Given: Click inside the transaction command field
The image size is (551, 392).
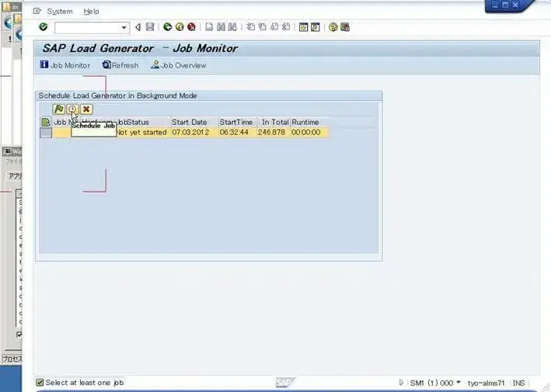Looking at the screenshot, I should click(x=88, y=28).
